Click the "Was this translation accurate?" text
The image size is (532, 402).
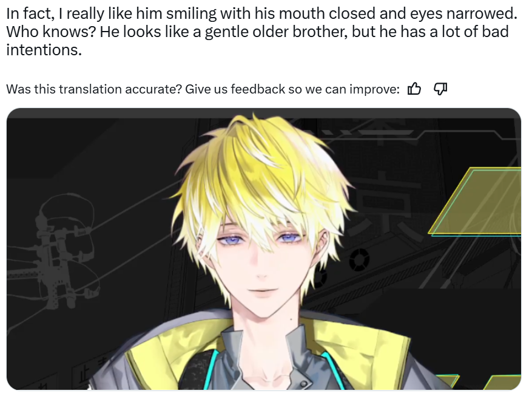94,89
